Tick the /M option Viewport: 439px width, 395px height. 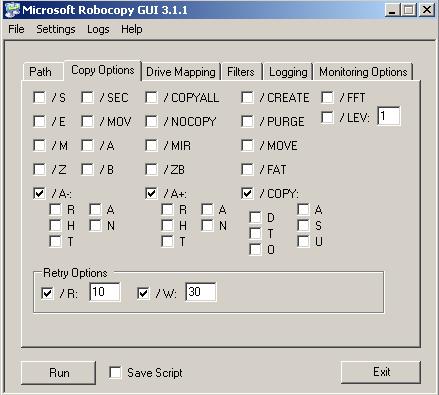pos(40,146)
